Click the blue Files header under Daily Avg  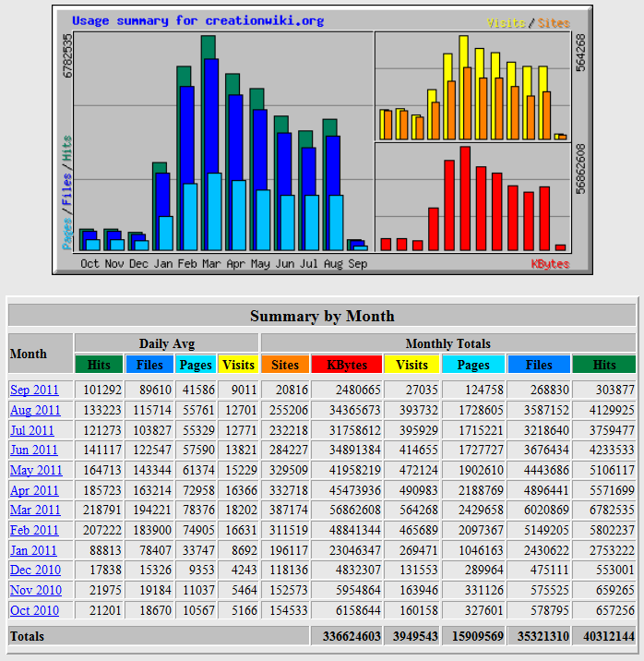click(x=149, y=365)
